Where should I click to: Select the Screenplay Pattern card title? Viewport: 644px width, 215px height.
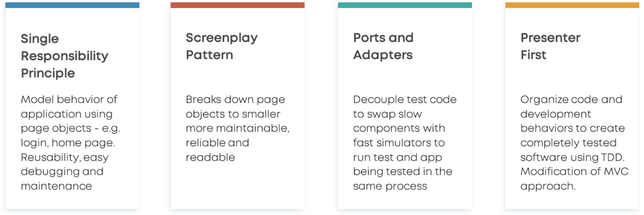pos(221,46)
